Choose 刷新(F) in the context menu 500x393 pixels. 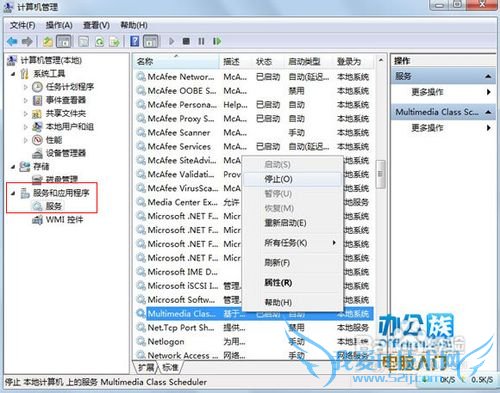click(x=293, y=263)
